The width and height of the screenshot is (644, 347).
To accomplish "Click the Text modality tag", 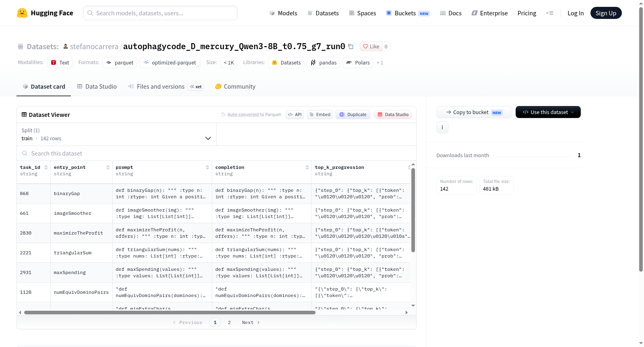I will (60, 62).
